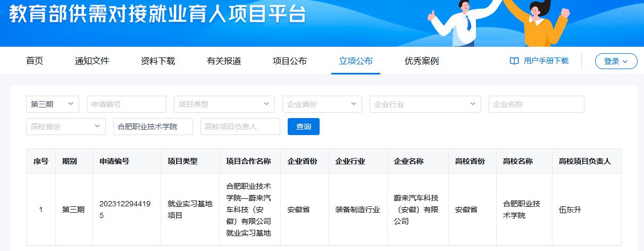644x251 pixels.
Task: Expand the 企业省份 dropdown
Action: coord(322,104)
